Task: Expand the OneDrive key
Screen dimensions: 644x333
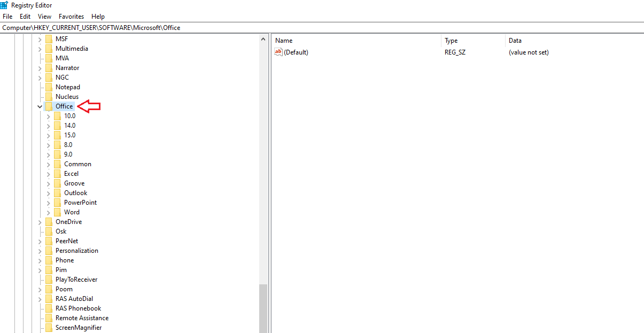Action: (x=40, y=222)
